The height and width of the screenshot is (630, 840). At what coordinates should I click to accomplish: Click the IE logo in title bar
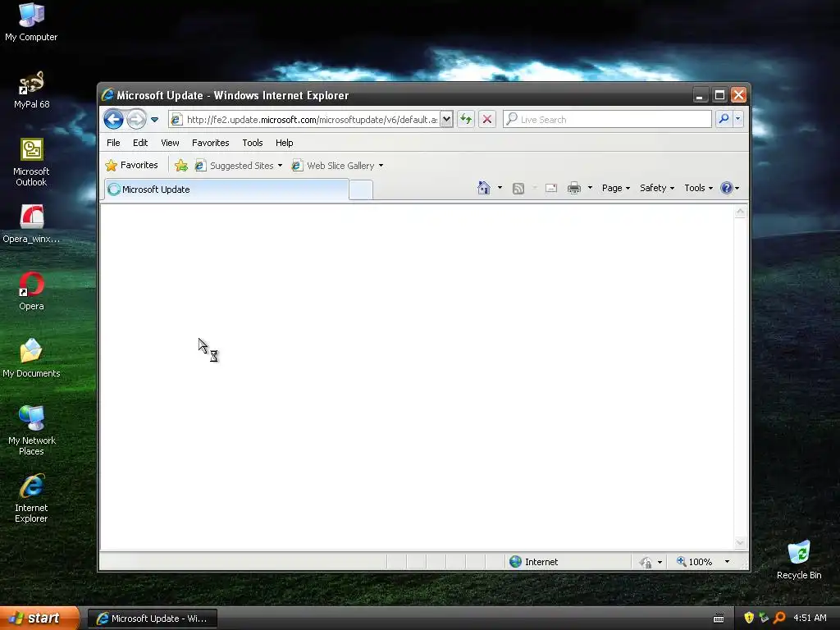pyautogui.click(x=107, y=95)
